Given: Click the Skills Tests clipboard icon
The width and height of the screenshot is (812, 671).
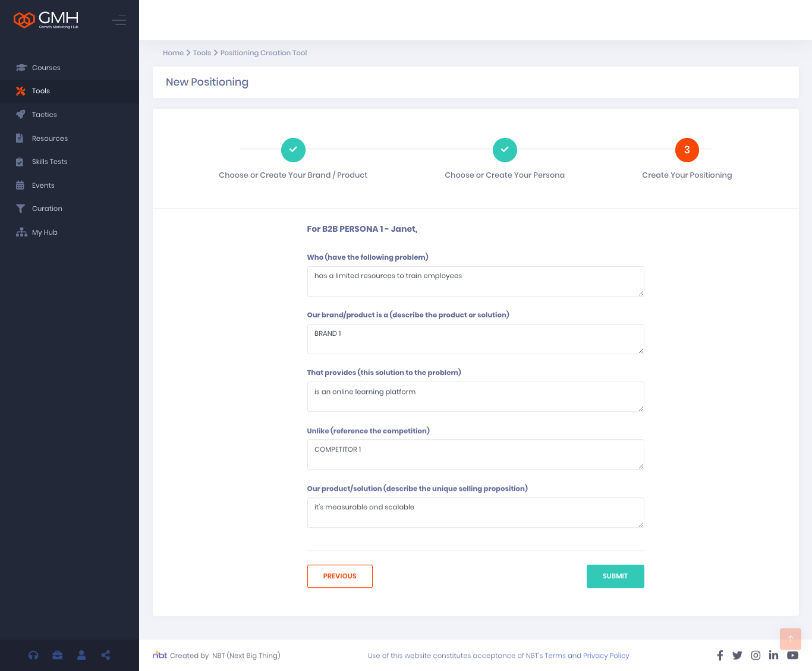Looking at the screenshot, I should click(20, 162).
